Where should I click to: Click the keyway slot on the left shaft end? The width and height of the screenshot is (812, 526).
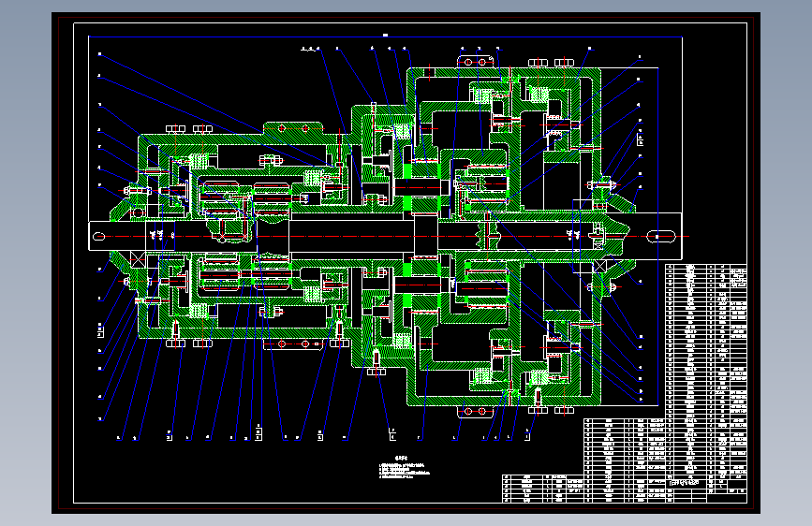(x=98, y=237)
